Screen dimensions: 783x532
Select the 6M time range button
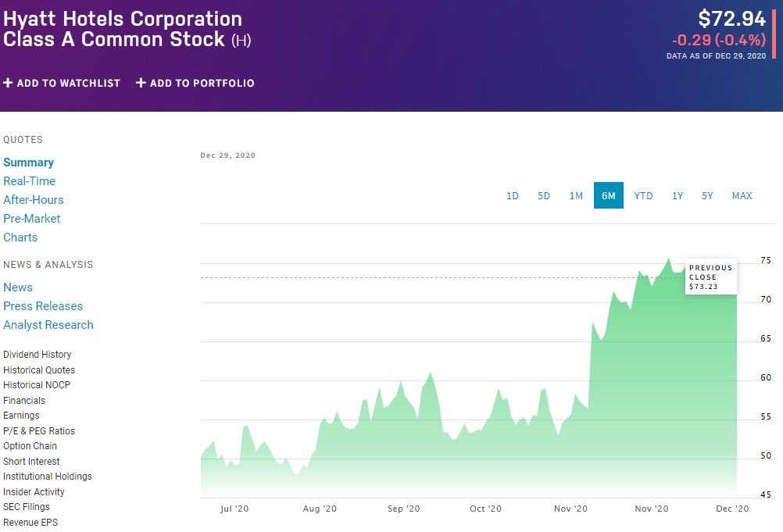click(x=609, y=195)
